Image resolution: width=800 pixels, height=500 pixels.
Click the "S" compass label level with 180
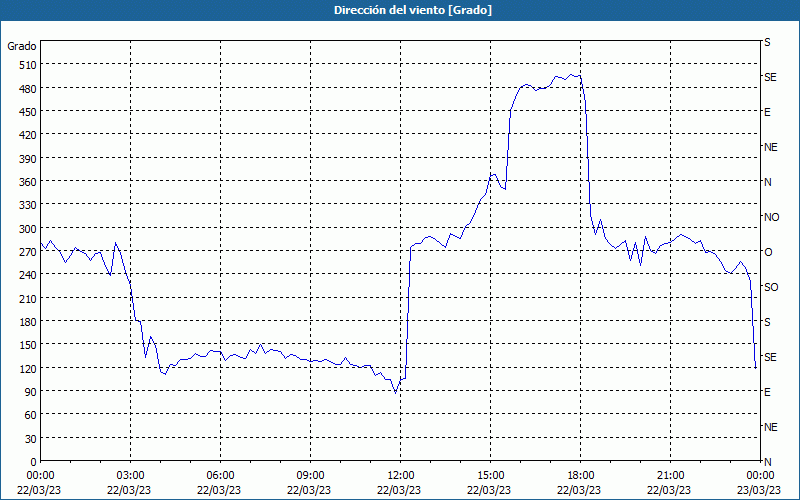767,322
